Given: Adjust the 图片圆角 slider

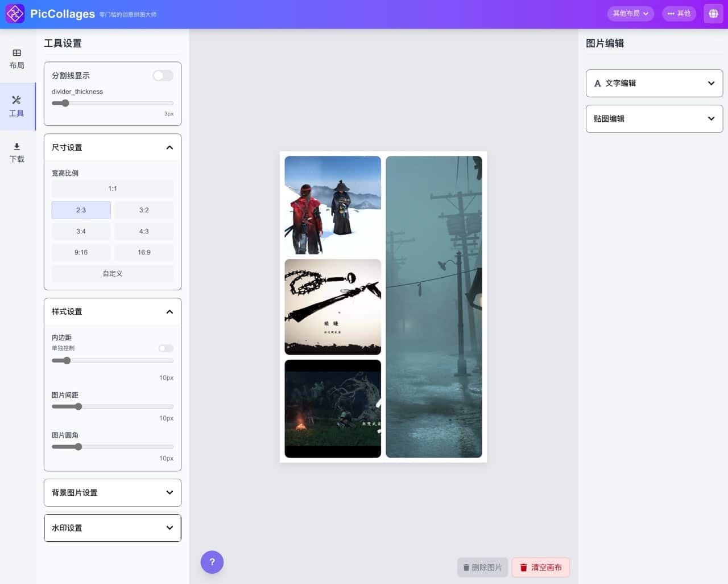Looking at the screenshot, I should click(x=78, y=447).
